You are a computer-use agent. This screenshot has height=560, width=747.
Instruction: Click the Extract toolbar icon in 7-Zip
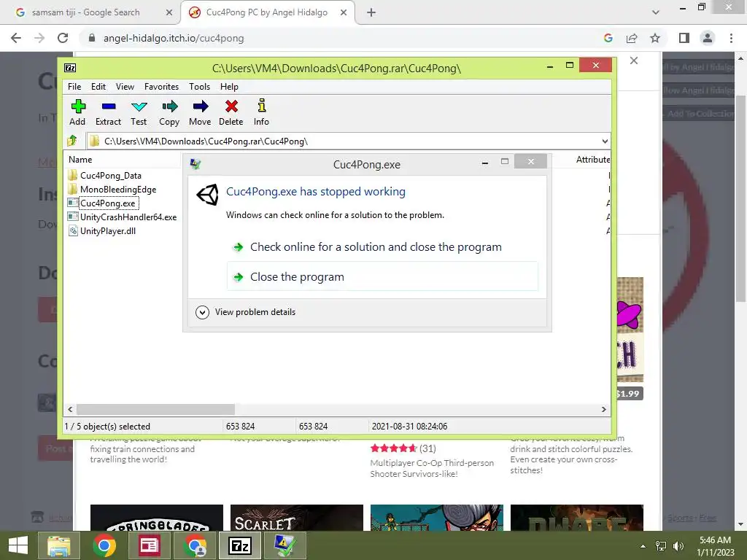(108, 112)
